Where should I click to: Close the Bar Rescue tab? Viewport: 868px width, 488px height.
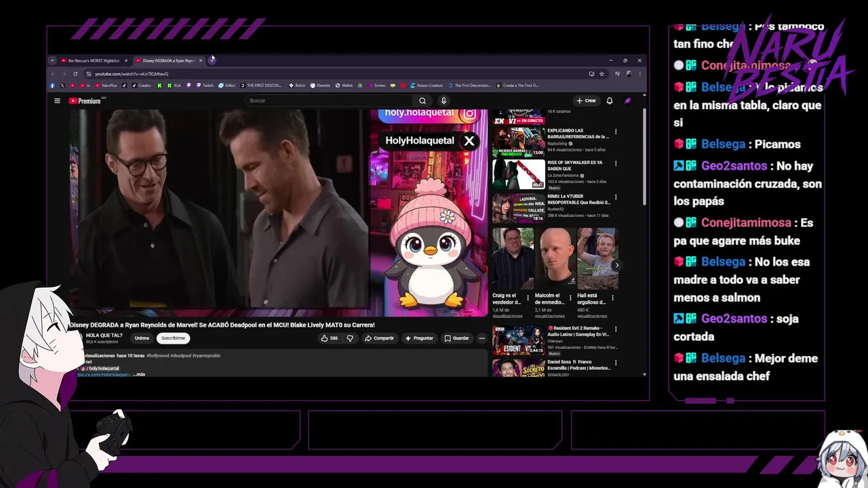125,60
